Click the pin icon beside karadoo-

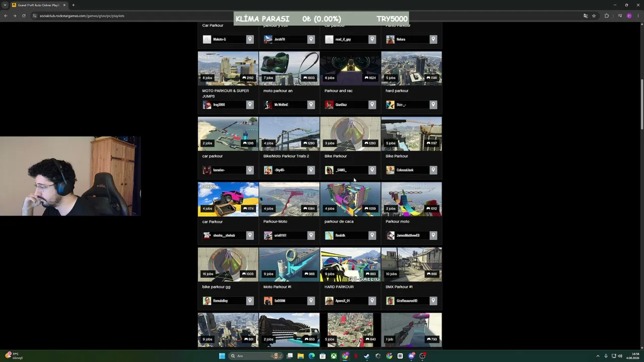(250, 170)
